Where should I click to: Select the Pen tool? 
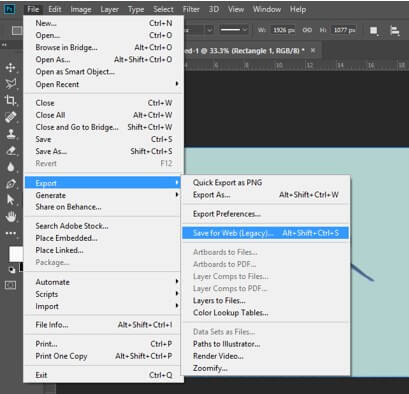pos(11,184)
